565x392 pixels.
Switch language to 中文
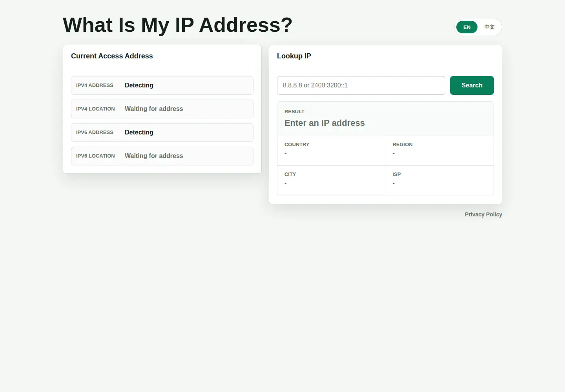[489, 27]
